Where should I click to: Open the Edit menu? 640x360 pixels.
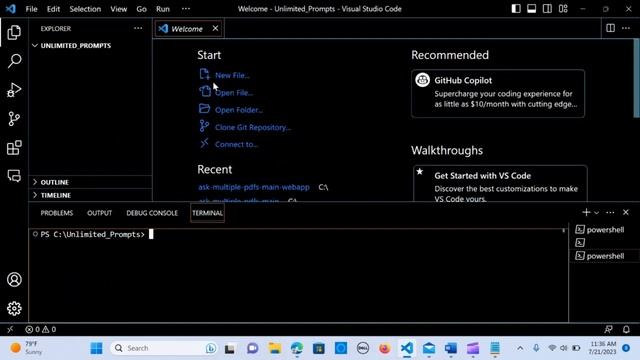point(53,9)
